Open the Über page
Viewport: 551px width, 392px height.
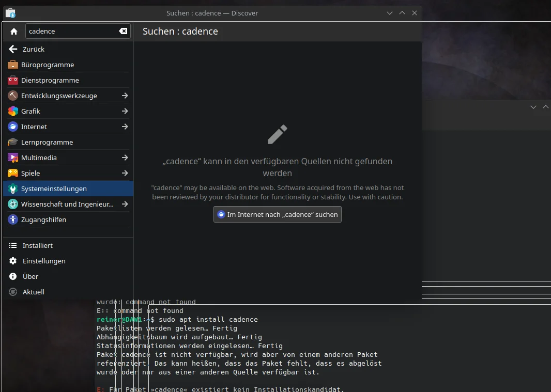(30, 276)
